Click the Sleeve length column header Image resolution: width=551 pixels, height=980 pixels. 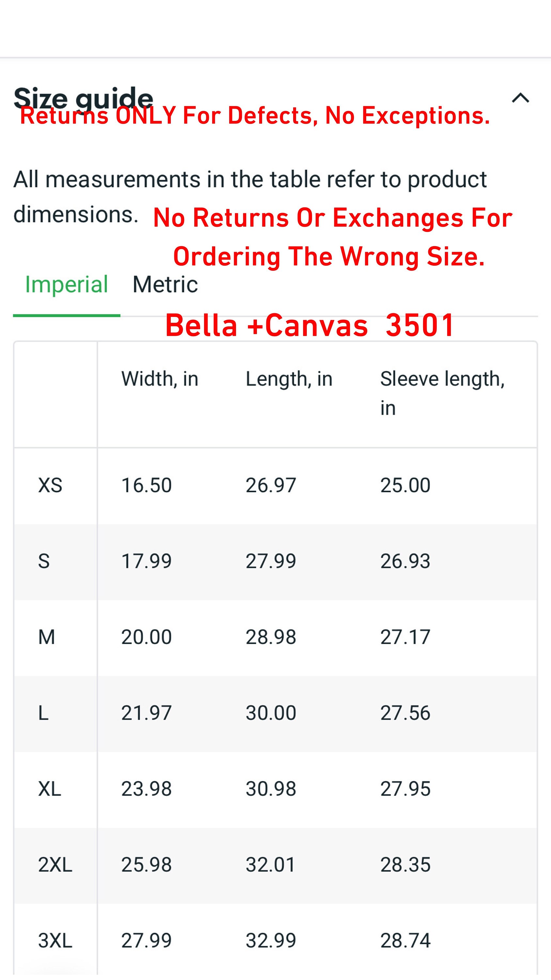pos(443,393)
